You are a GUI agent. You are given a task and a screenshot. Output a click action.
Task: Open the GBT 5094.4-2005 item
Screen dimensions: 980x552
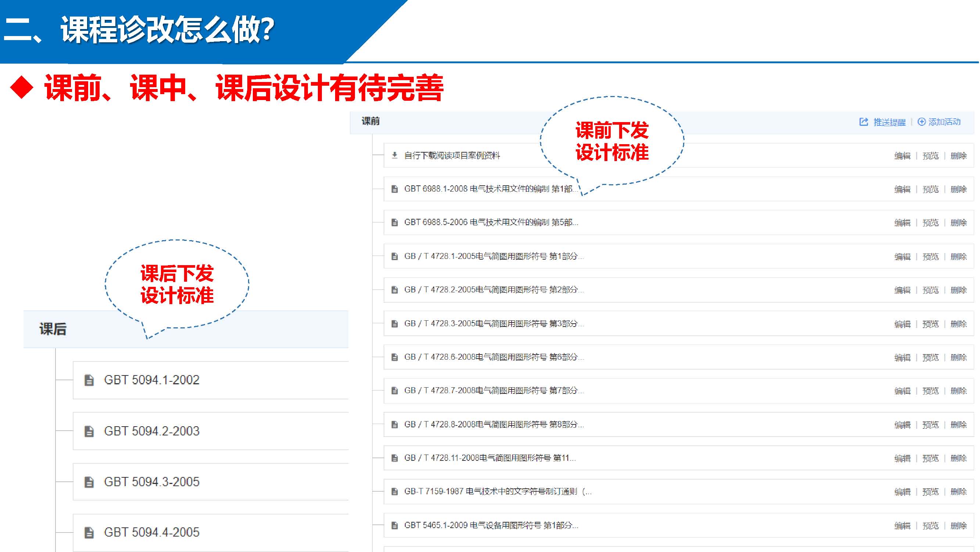tap(151, 532)
